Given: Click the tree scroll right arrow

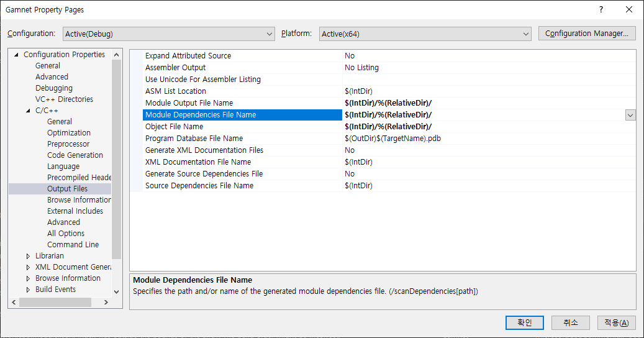Looking at the screenshot, I should point(106,302).
